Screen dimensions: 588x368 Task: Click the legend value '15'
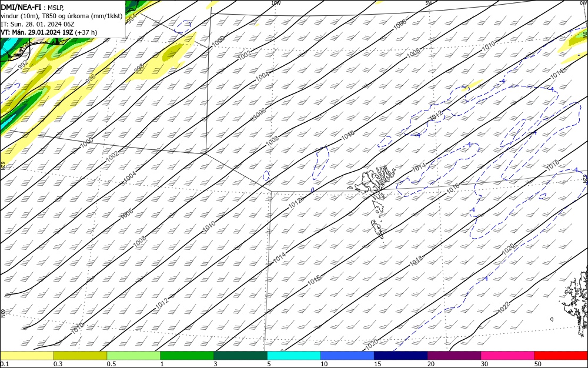(x=377, y=364)
